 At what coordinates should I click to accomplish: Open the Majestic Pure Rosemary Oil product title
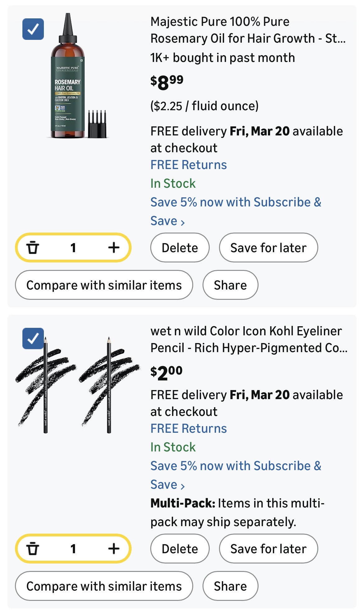[248, 30]
